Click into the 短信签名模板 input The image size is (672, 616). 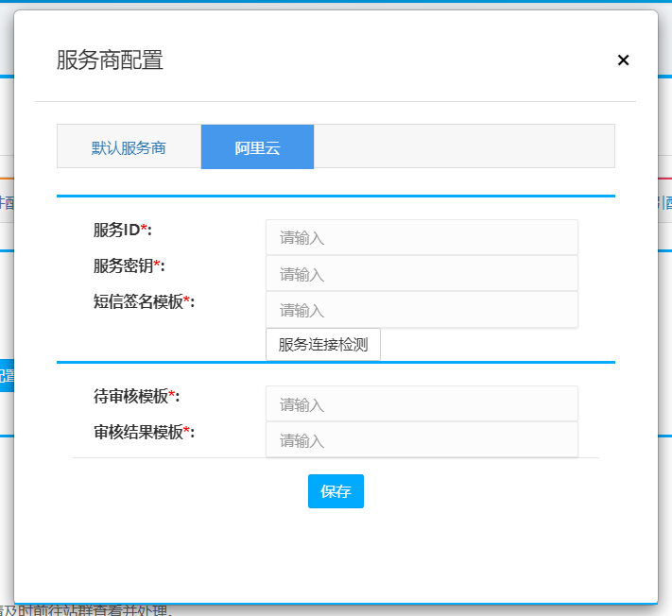point(421,310)
